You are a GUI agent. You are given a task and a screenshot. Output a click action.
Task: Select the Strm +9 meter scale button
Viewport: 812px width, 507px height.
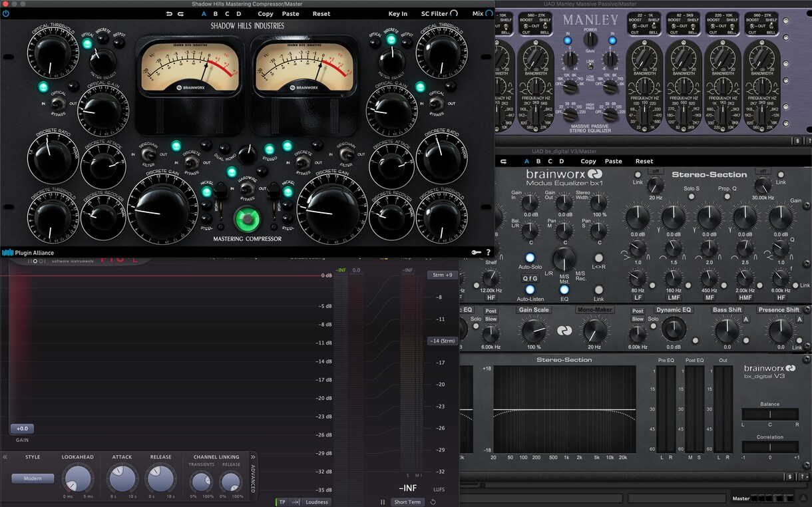coord(442,275)
